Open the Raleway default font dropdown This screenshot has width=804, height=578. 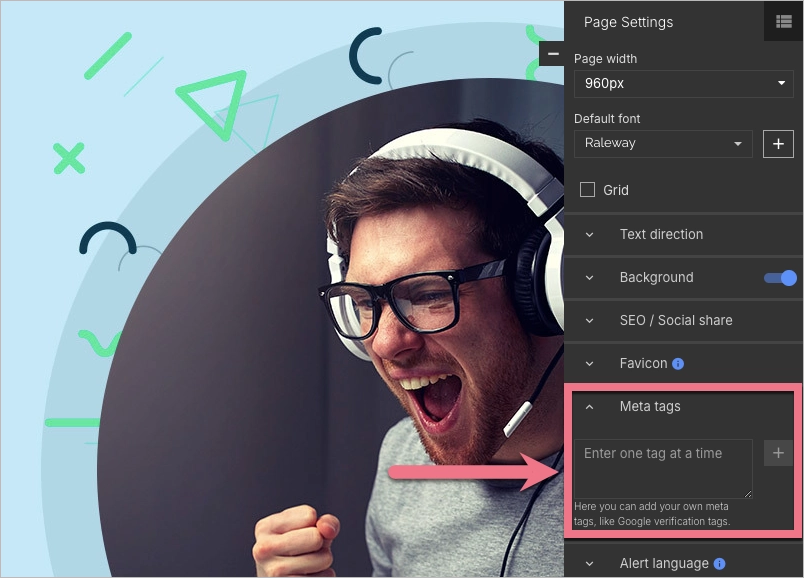coord(663,143)
